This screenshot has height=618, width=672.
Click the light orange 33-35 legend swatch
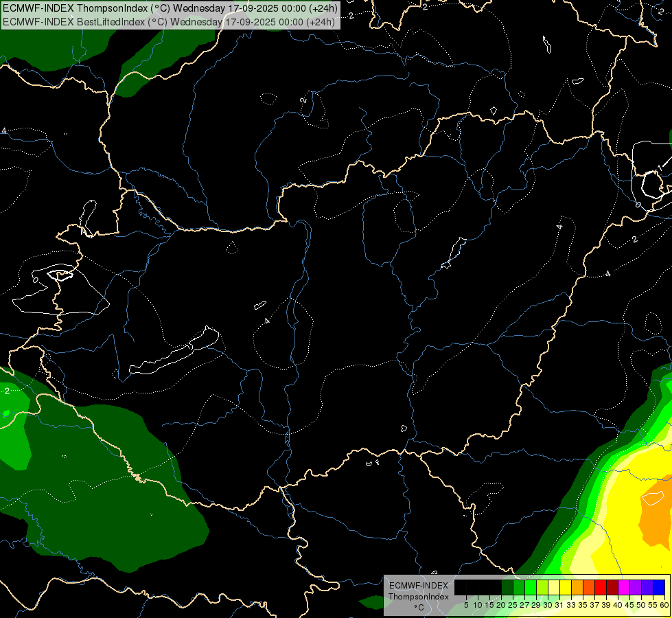(577, 587)
